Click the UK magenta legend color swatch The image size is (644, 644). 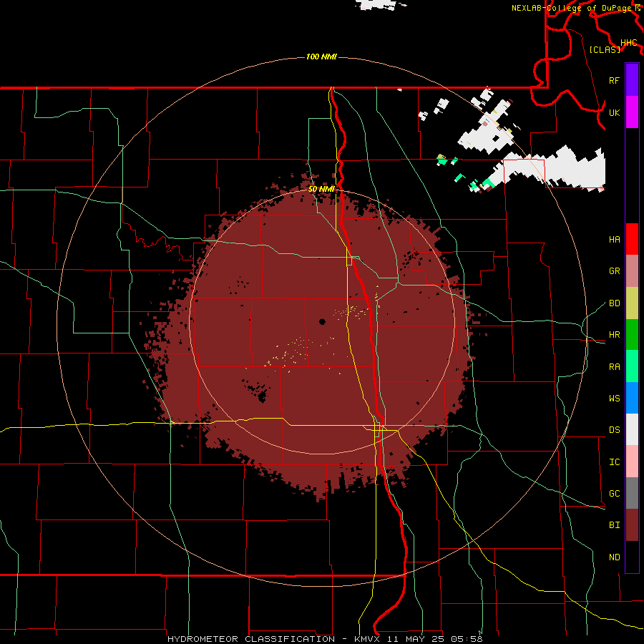[632, 112]
